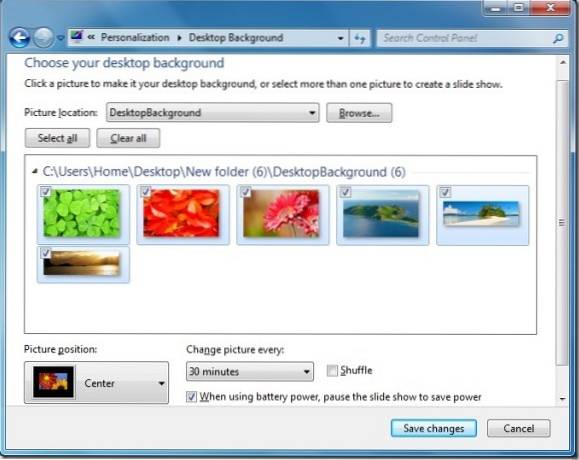The height and width of the screenshot is (460, 579).
Task: Click the Save changes button
Action: tap(434, 428)
